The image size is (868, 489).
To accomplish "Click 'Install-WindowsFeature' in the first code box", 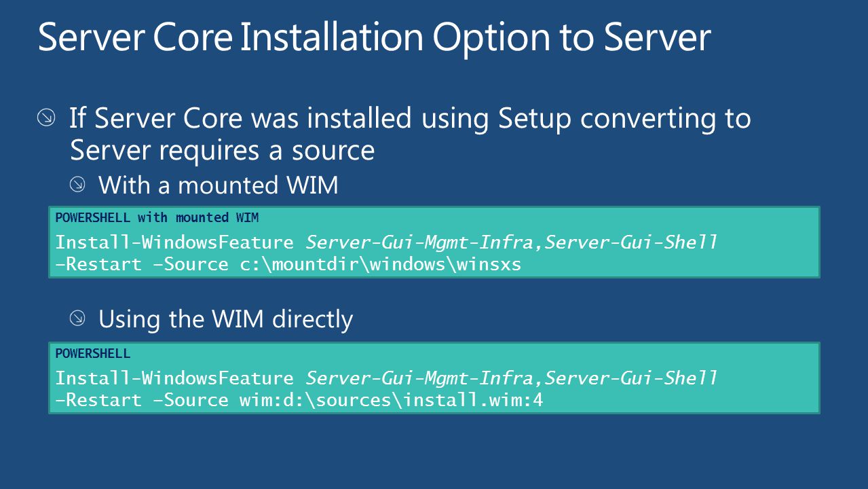I will tap(174, 242).
